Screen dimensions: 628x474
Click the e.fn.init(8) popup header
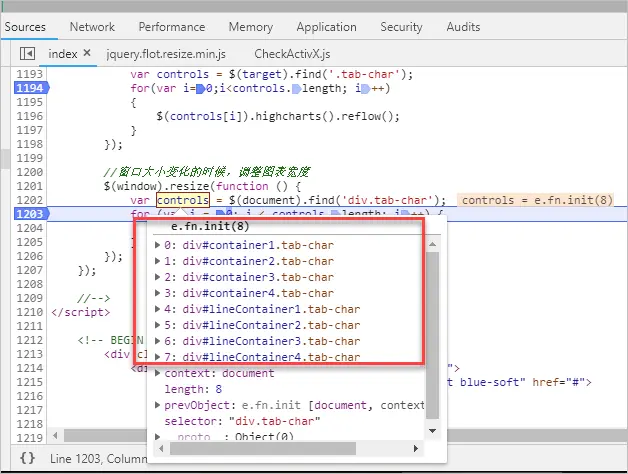click(210, 226)
